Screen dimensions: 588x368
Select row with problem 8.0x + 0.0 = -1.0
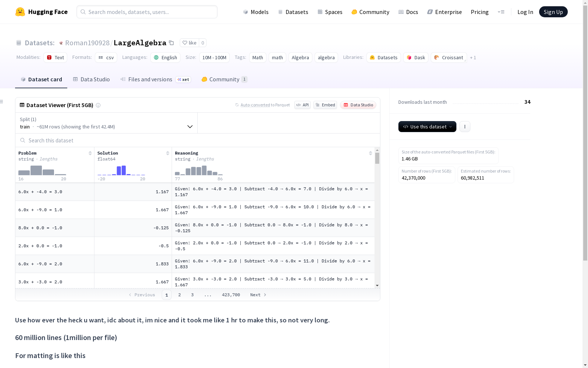click(x=195, y=228)
